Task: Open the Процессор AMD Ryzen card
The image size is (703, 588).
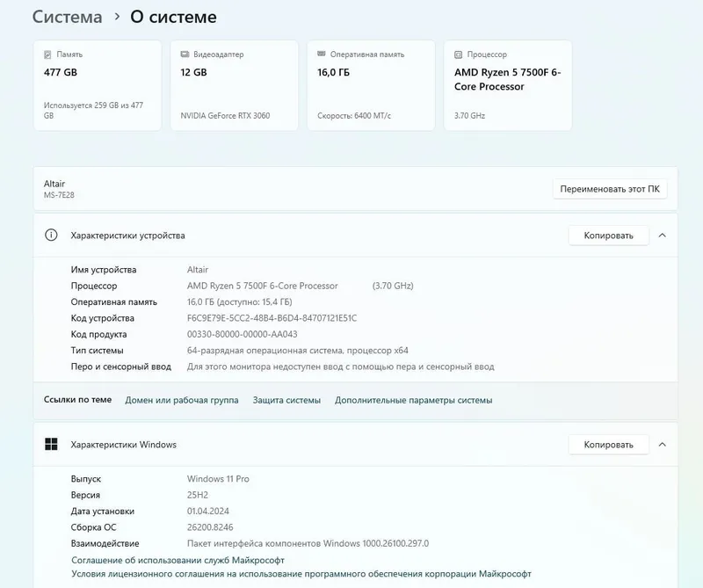Action: pyautogui.click(x=508, y=85)
